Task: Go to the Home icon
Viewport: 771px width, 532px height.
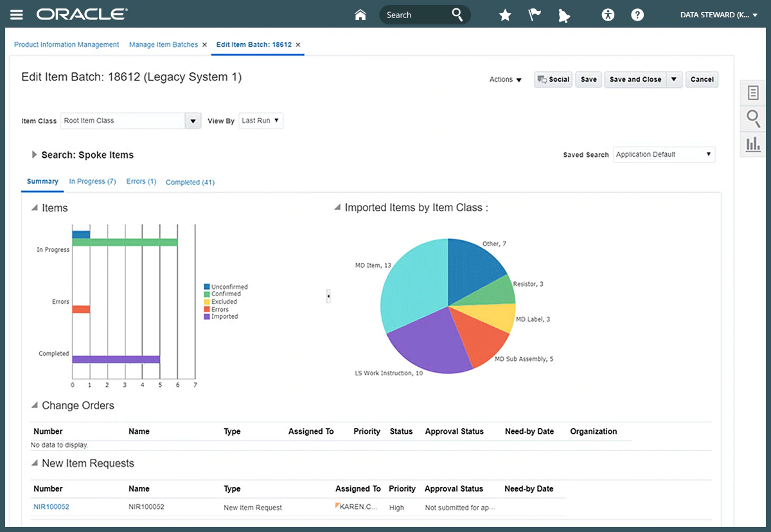Action: coord(360,15)
